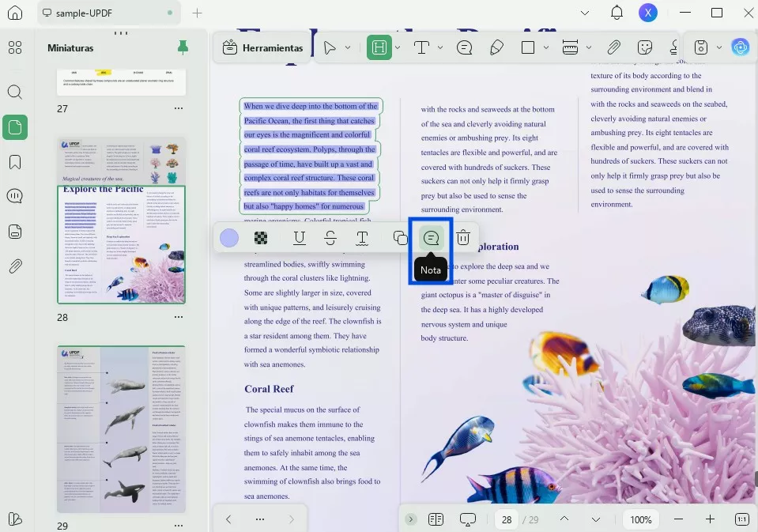Click the save disk icon in toolbar
The image size is (758, 532).
tap(701, 47)
